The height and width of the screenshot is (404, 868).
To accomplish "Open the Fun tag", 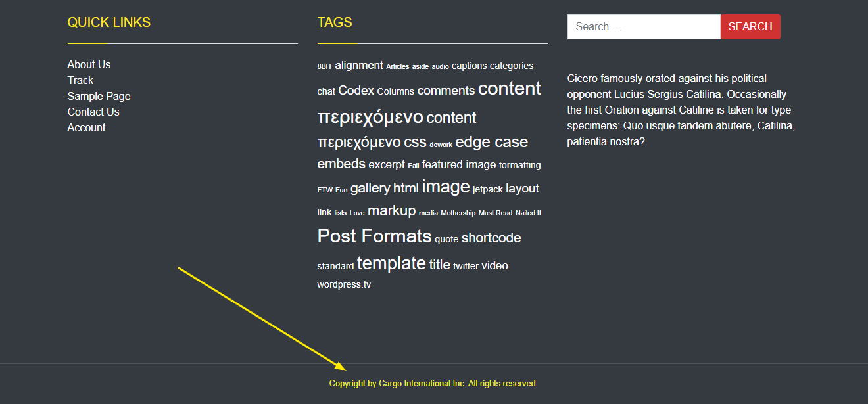I will click(341, 190).
